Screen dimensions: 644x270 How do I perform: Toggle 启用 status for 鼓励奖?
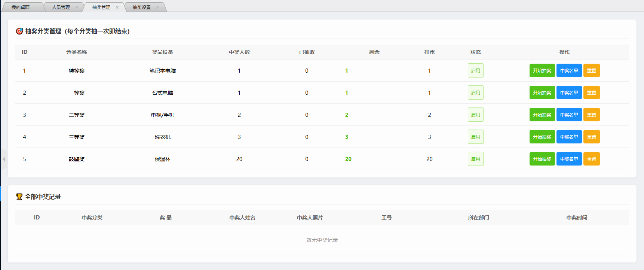(x=475, y=159)
